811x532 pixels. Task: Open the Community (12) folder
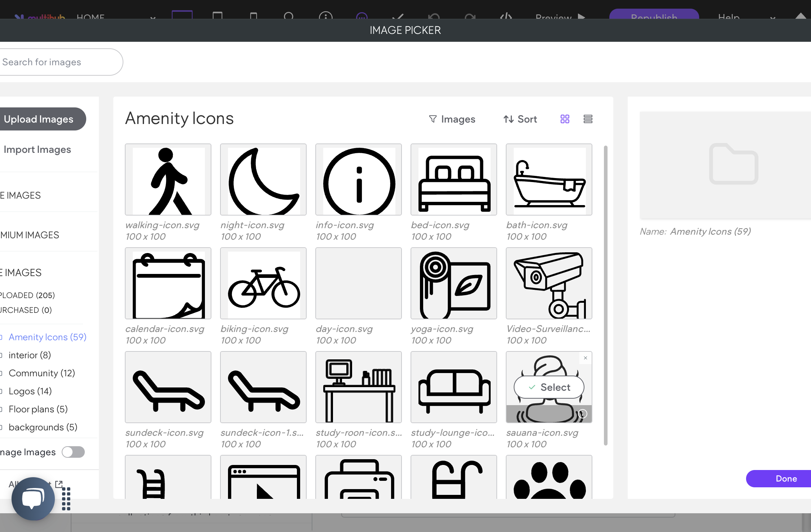point(41,373)
